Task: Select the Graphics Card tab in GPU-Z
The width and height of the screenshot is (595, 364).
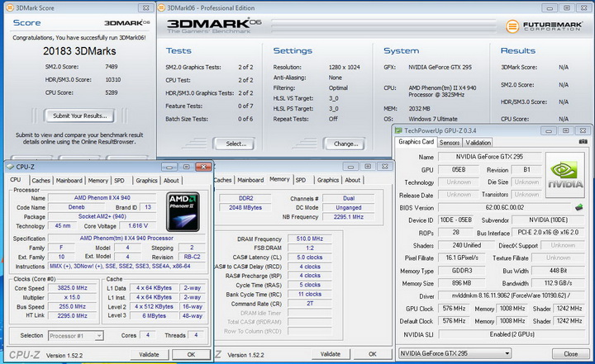Action: click(416, 142)
